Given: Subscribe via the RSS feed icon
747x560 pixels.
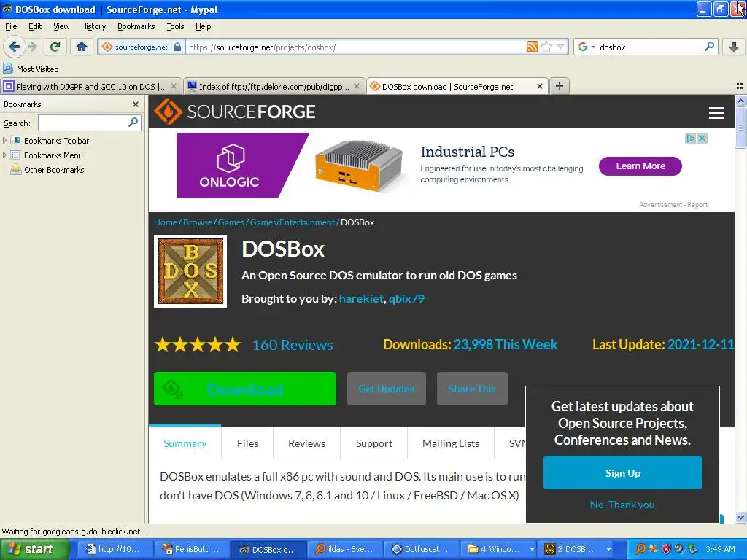Looking at the screenshot, I should click(532, 47).
